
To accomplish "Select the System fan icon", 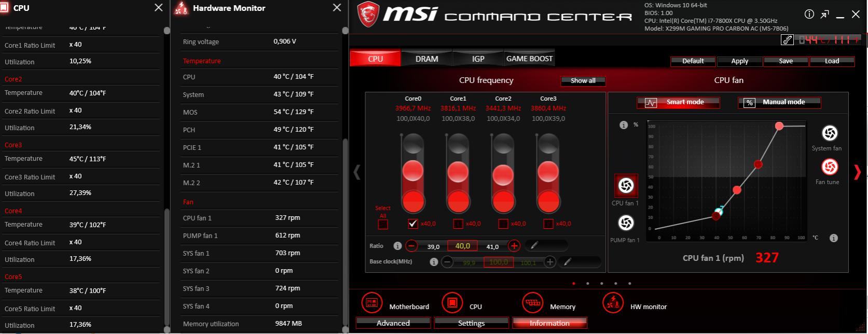I will coord(830,133).
